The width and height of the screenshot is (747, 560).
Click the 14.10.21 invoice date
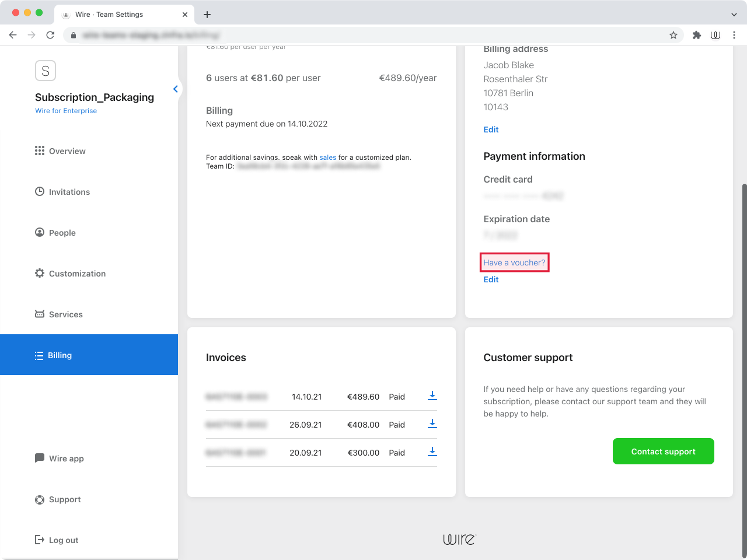(306, 397)
